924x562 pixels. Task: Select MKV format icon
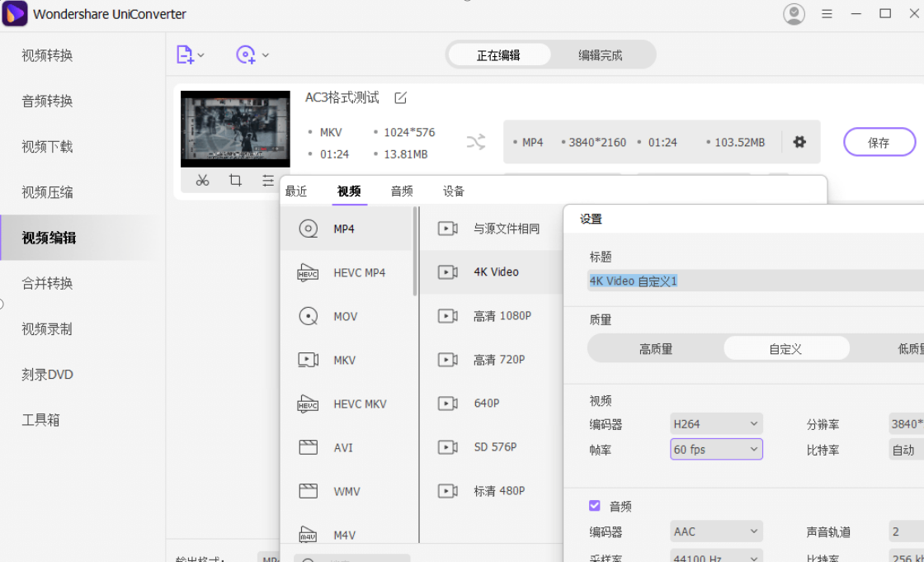click(309, 360)
